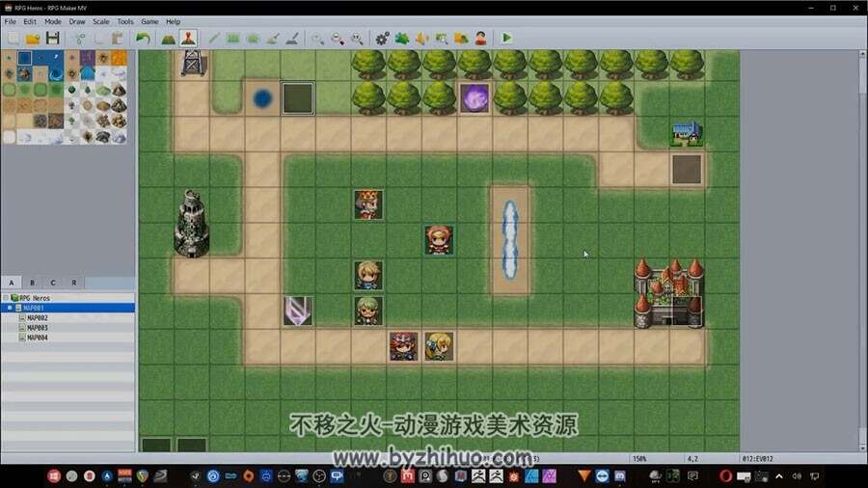The width and height of the screenshot is (868, 488).
Task: Click the vertical map scrollbar
Action: click(x=862, y=251)
